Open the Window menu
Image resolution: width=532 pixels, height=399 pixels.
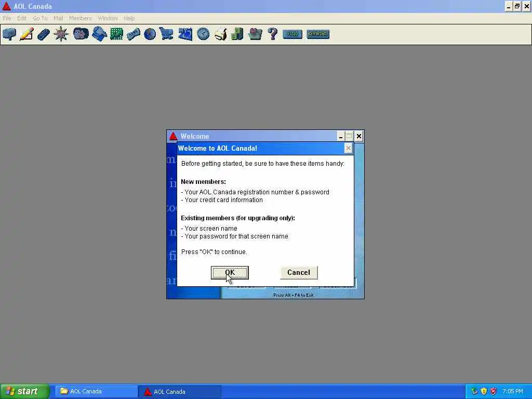[x=108, y=18]
